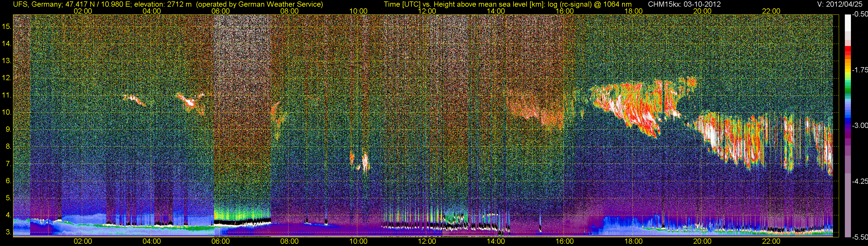
Task: Click the '-3.00' color scale value
Action: pos(860,125)
